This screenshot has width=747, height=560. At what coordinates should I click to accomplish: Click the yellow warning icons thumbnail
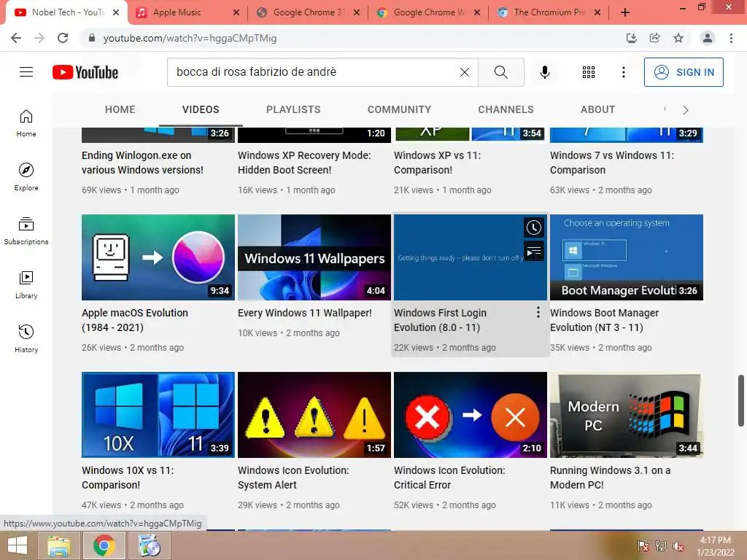click(x=314, y=415)
